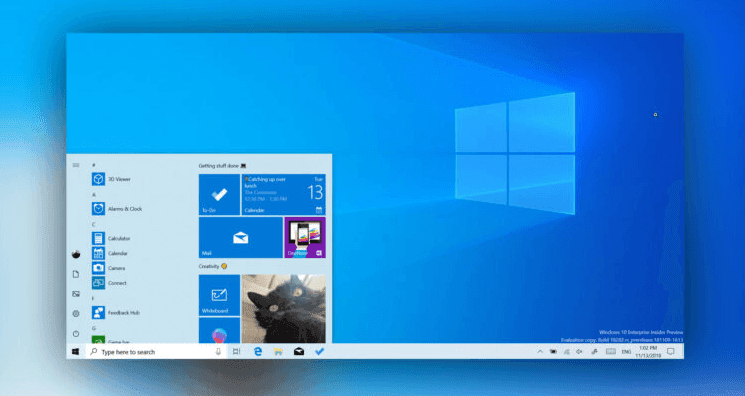
Task: Open Settings gear in Start sidebar
Action: (76, 314)
